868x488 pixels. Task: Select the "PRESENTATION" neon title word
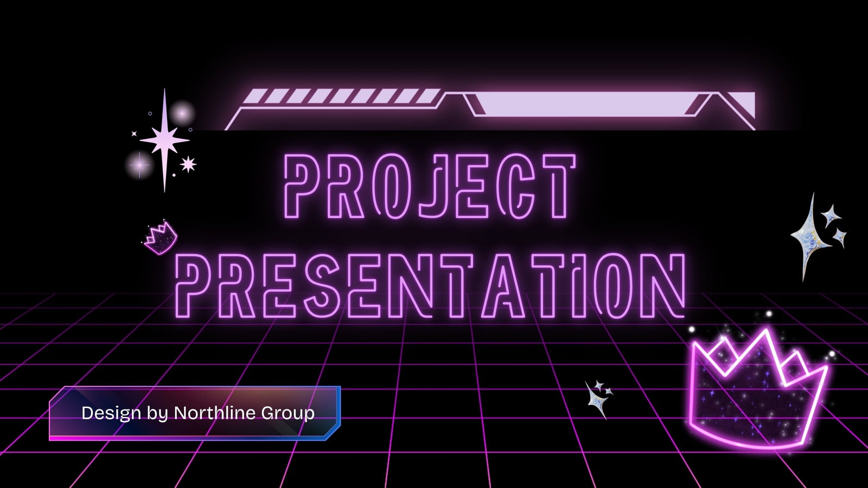[x=430, y=285]
